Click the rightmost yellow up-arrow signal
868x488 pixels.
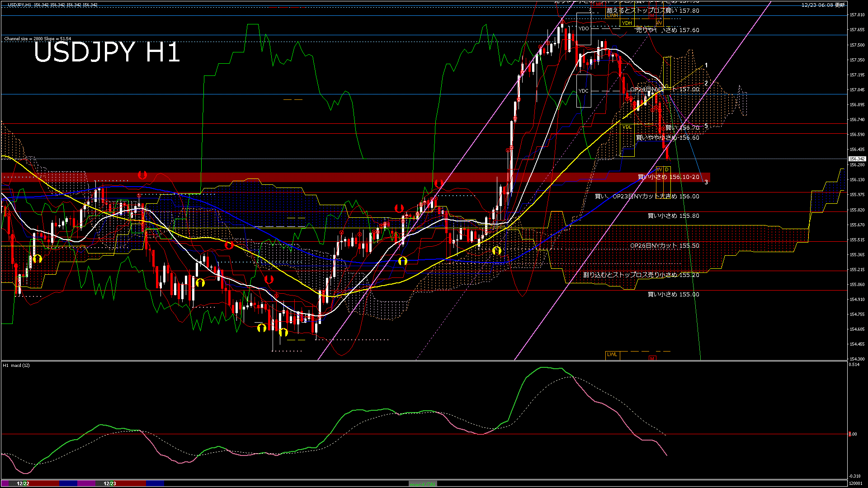click(497, 250)
